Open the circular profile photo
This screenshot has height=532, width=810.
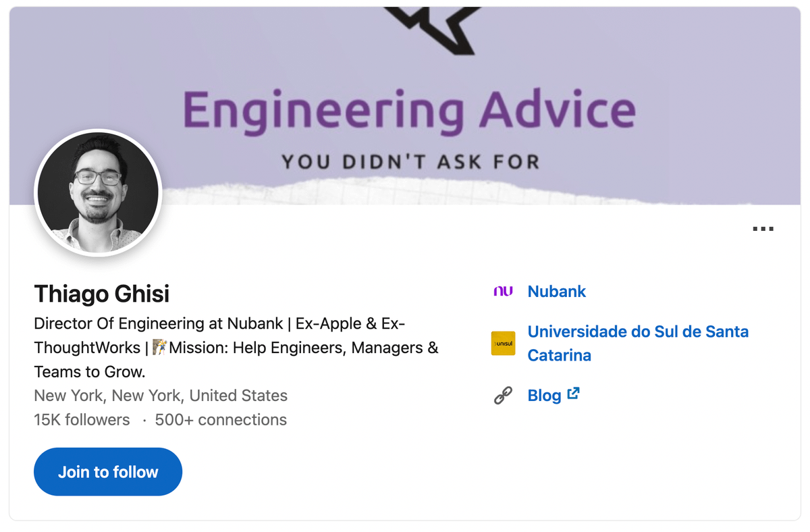[98, 192]
